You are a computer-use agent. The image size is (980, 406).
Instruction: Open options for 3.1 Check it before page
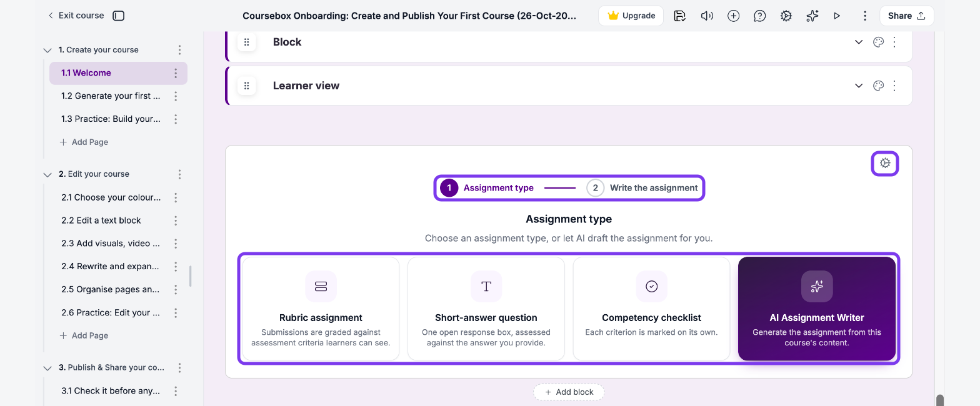click(176, 391)
